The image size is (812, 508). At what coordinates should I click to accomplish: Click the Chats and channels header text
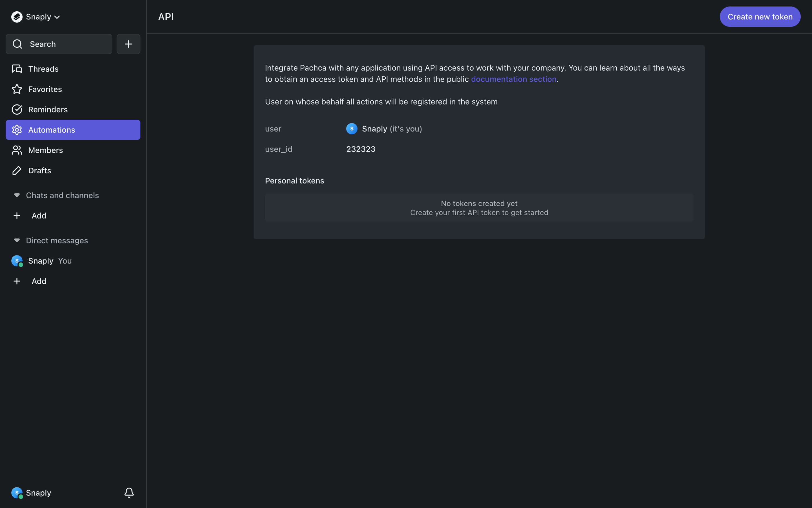coord(62,195)
